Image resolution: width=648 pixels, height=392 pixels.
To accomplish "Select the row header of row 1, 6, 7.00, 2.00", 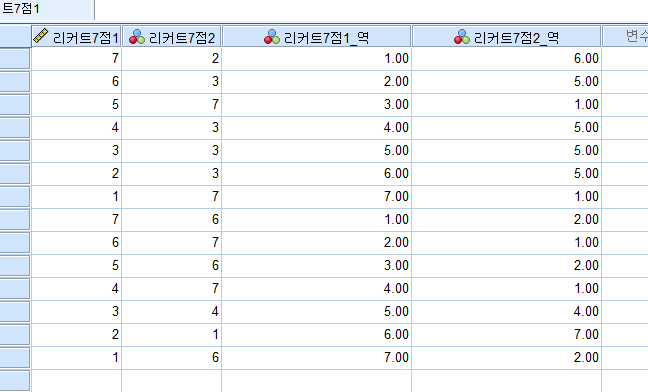I will pyautogui.click(x=15, y=358).
